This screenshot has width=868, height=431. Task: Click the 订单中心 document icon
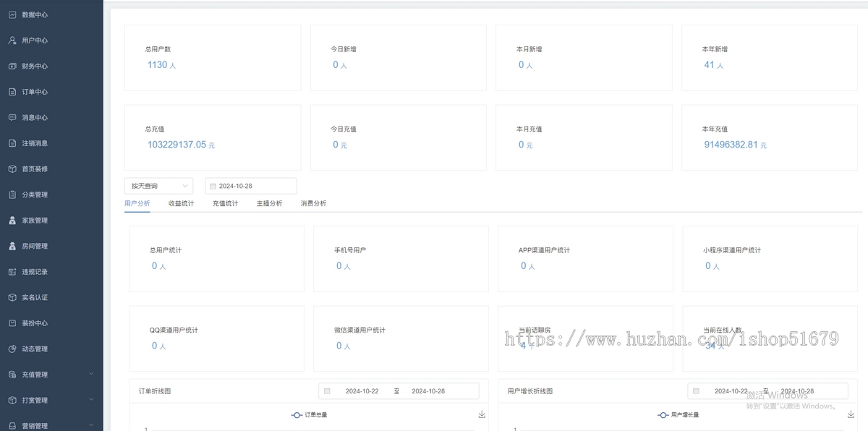12,92
